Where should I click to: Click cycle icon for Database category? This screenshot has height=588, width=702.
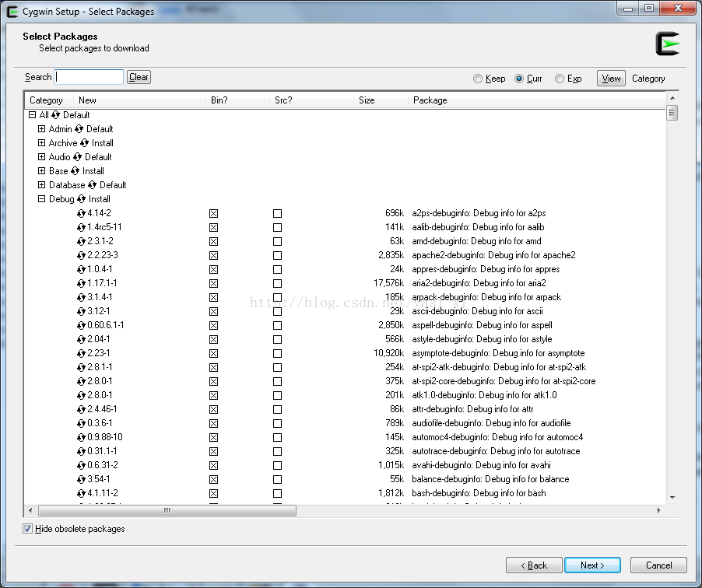93,185
